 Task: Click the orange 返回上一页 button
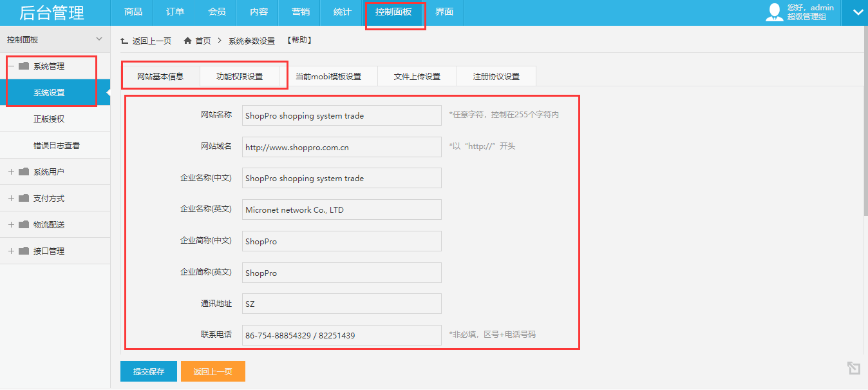coord(213,371)
